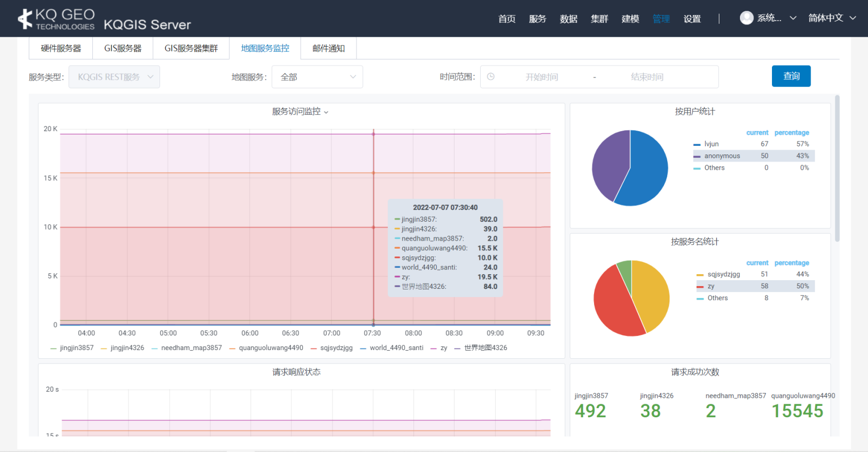
Task: Click the system user avatar icon
Action: 746,18
